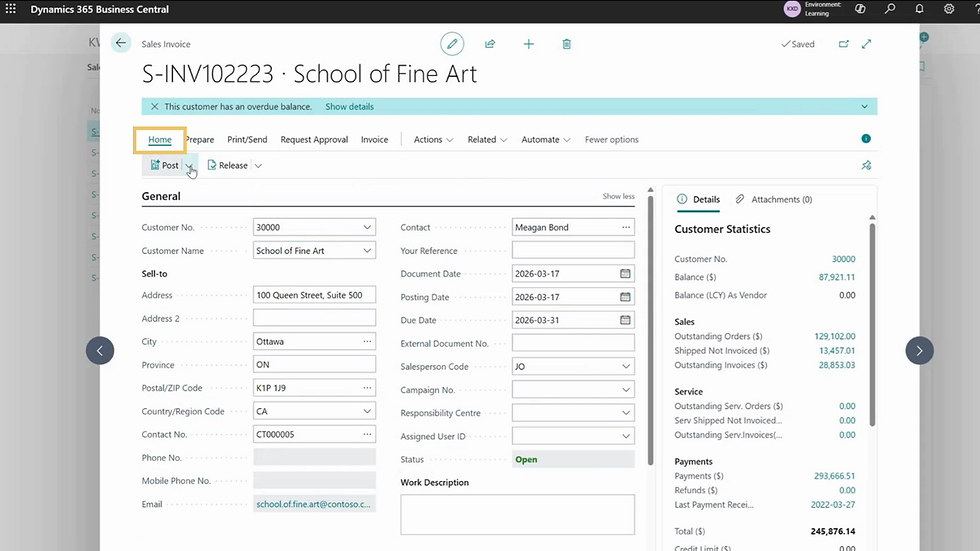The image size is (980, 551).
Task: Go back using the arrow next to Sales Invoice
Action: click(x=121, y=43)
